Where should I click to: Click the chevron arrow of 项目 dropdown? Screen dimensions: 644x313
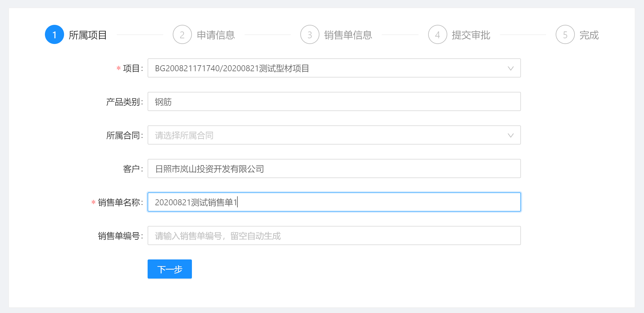click(x=511, y=69)
